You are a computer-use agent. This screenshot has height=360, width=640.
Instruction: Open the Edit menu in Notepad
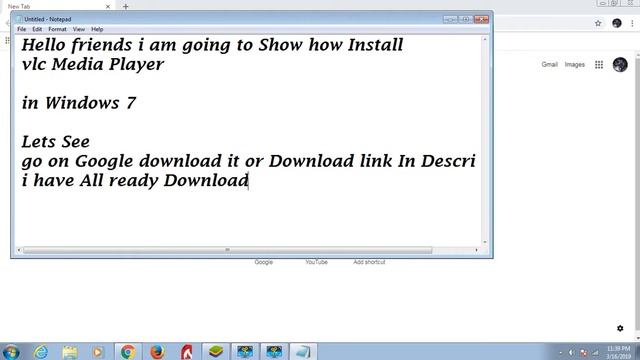coord(37,29)
